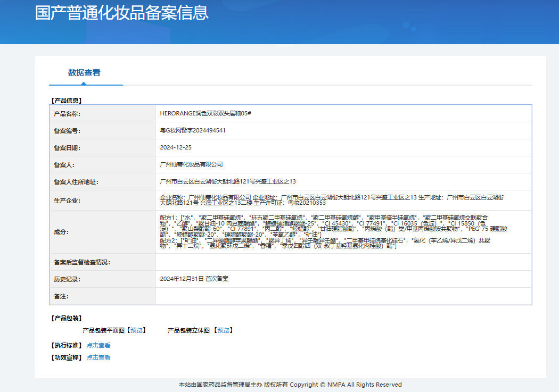Viewport: 559px width, 392px height.
Task: Click the 【产品包装】 section heading
Action: pos(66,318)
